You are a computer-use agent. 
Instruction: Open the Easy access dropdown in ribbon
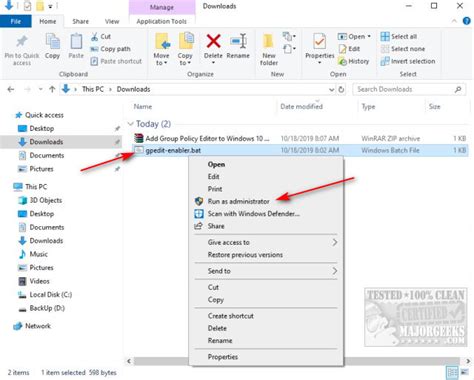289,49
